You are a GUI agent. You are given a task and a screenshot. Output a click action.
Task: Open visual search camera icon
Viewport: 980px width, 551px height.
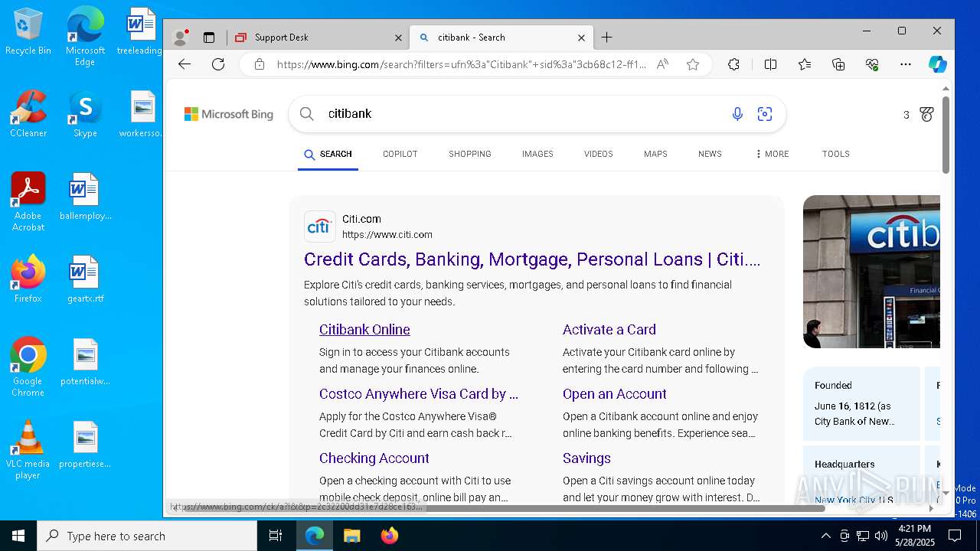765,114
